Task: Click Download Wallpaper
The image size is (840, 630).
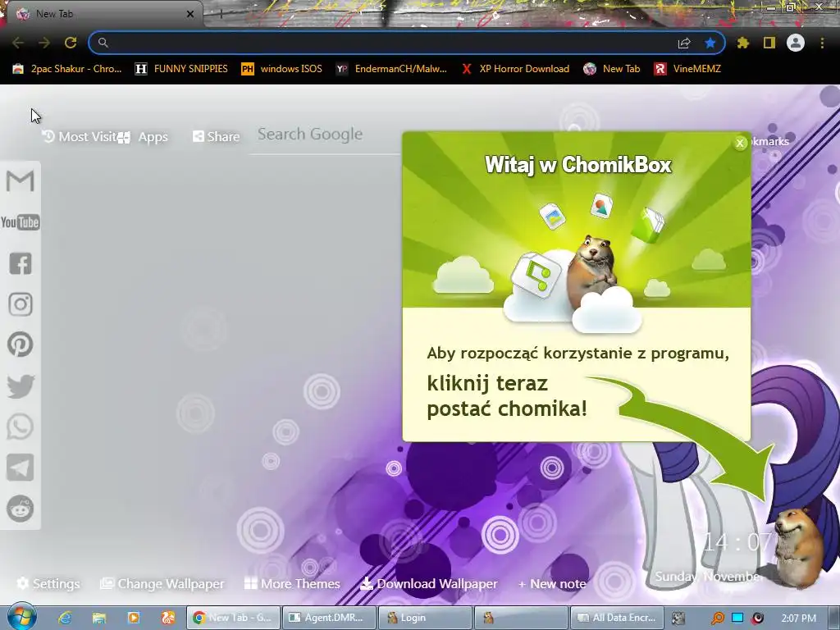Action: [x=429, y=583]
